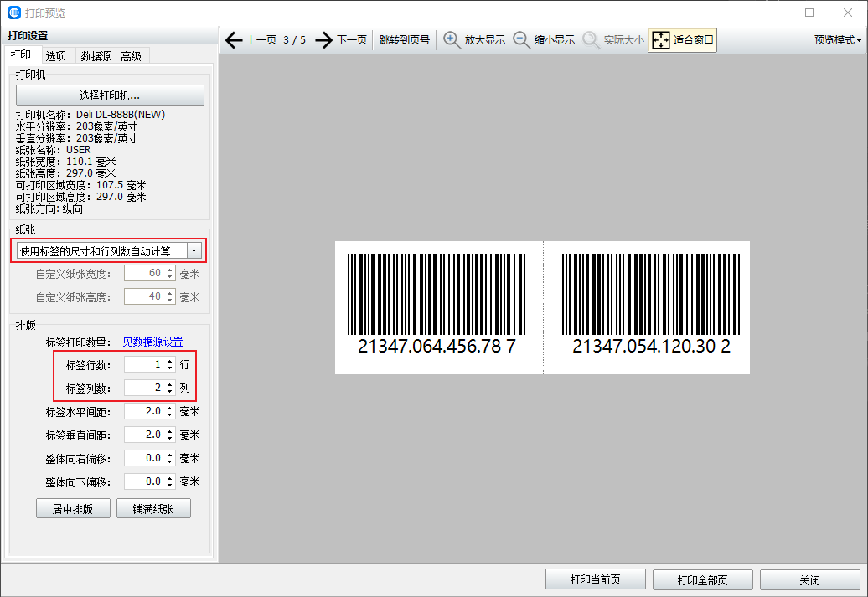The width and height of the screenshot is (868, 597).
Task: Switch to the 选项 tab
Action: pos(56,56)
